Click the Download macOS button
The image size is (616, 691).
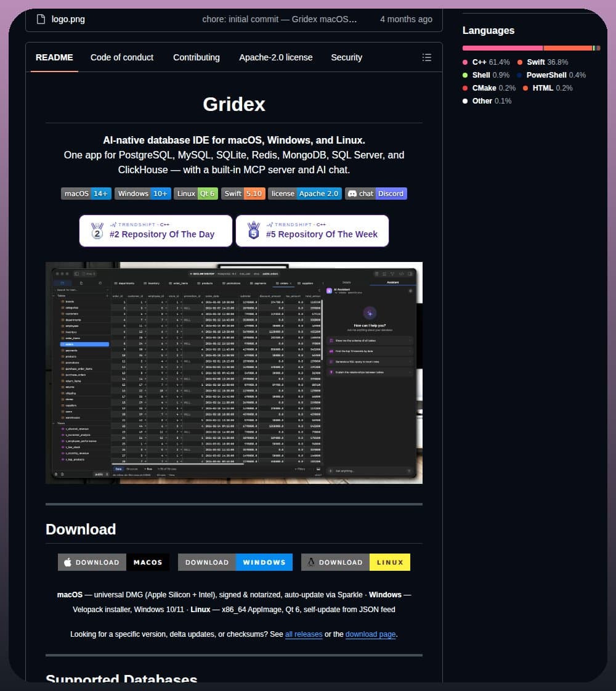point(113,562)
